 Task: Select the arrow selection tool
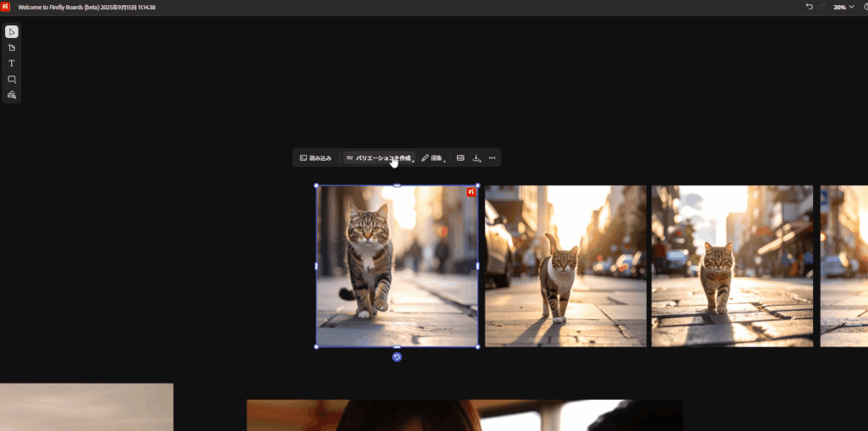click(x=12, y=32)
